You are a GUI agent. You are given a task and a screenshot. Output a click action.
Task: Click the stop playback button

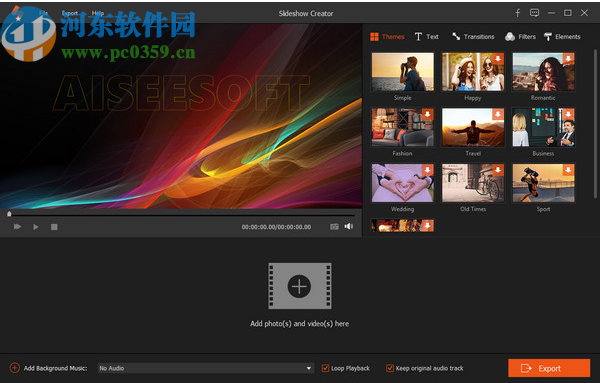(x=54, y=227)
